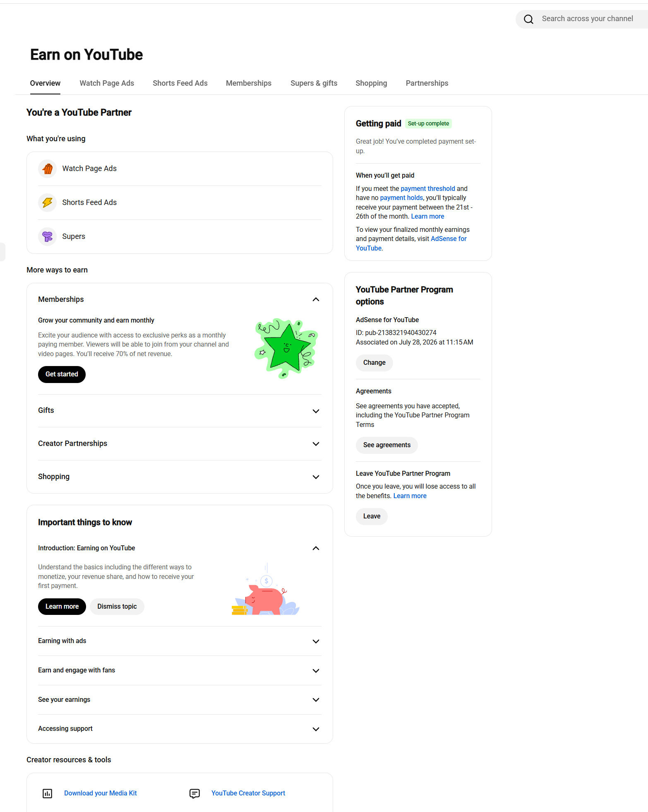Click the Shorts Feed Ads lightning icon
The image size is (648, 812).
coord(48,202)
